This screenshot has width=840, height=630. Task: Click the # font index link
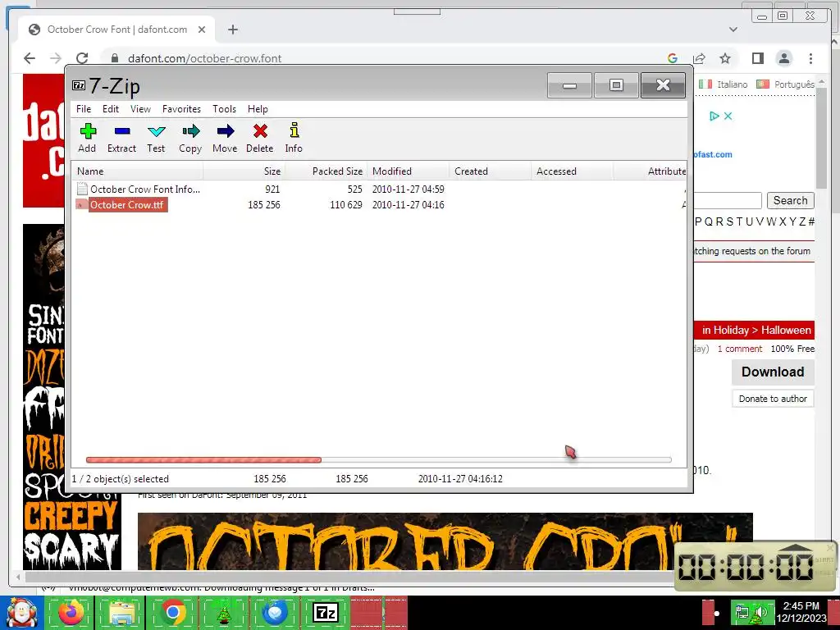pos(811,221)
